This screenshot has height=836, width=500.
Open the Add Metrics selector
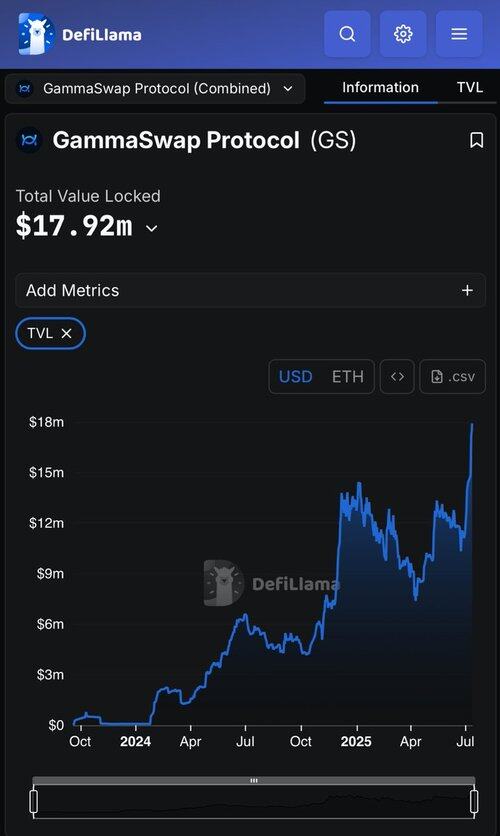250,290
